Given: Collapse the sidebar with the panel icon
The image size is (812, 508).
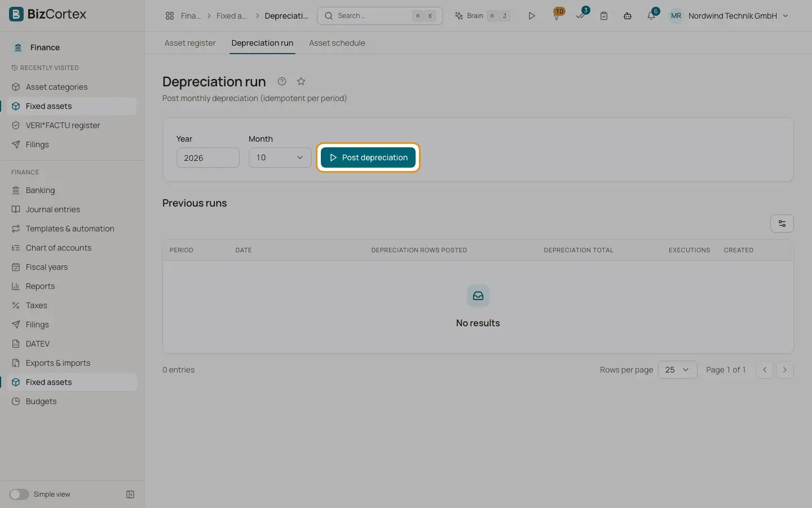Looking at the screenshot, I should (x=130, y=494).
